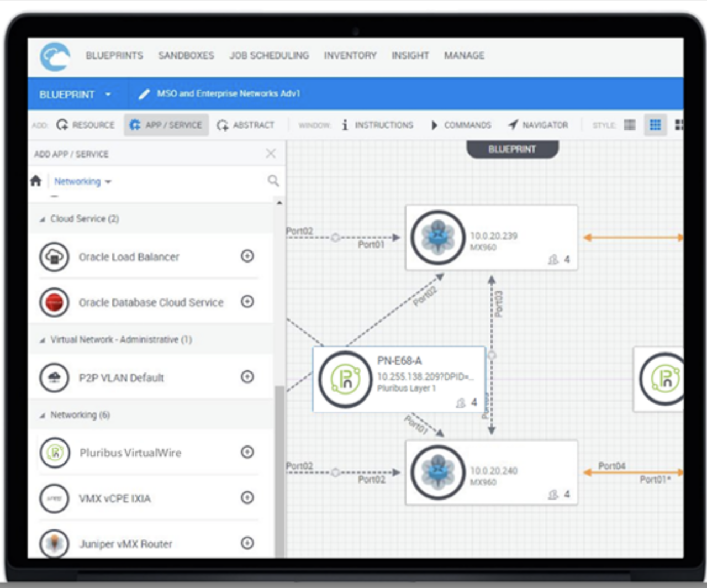Click the Port03 vertical connection label
The width and height of the screenshot is (707, 588).
pos(498,303)
